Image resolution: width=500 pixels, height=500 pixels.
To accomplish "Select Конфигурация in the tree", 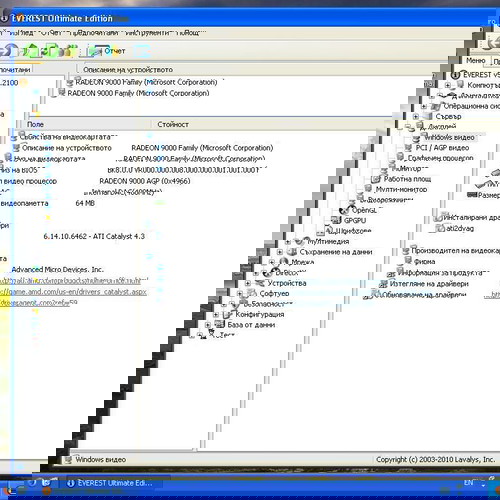I will pyautogui.click(x=260, y=314).
